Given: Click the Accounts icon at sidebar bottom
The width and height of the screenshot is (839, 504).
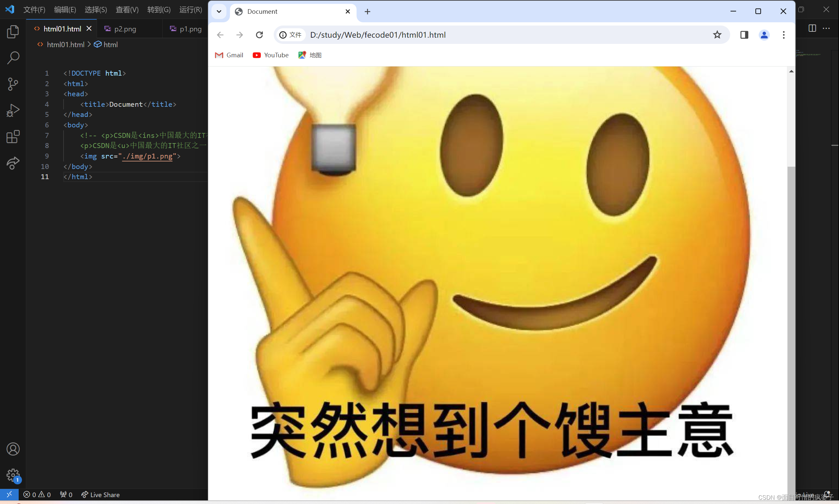Looking at the screenshot, I should point(13,449).
